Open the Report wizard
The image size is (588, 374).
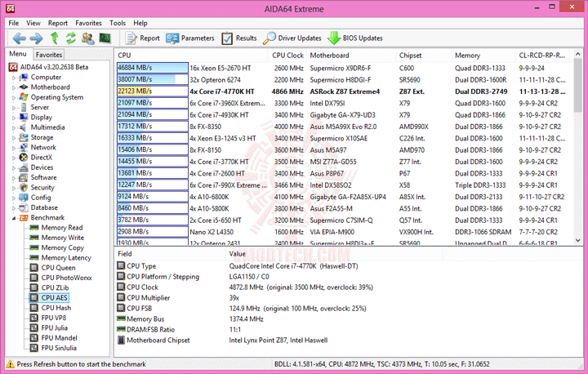[142, 38]
